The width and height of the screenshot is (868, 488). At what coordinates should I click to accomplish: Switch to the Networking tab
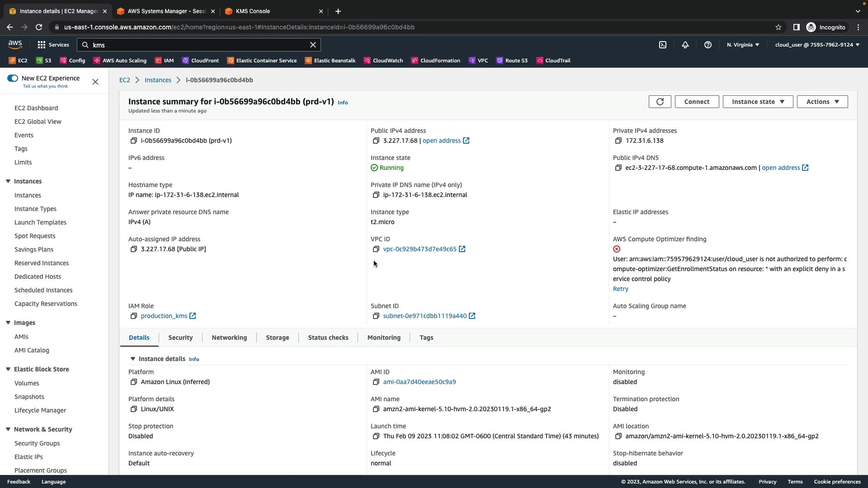(229, 338)
